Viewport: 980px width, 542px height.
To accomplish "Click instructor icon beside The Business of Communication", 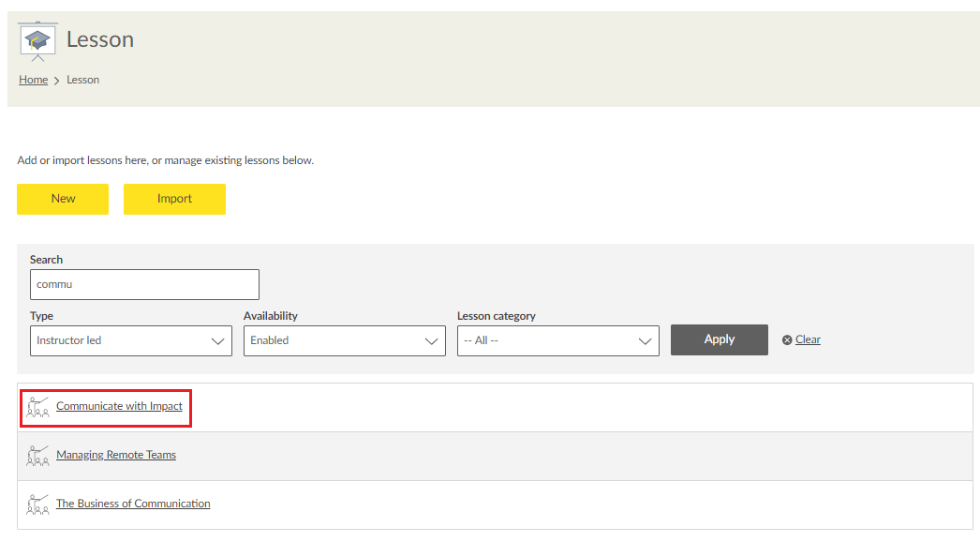I will coord(38,504).
